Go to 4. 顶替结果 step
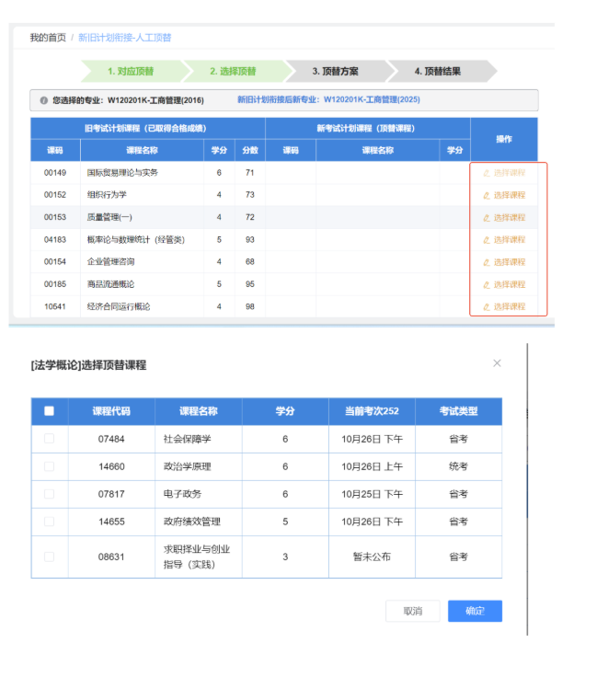608x700 pixels. [437, 71]
